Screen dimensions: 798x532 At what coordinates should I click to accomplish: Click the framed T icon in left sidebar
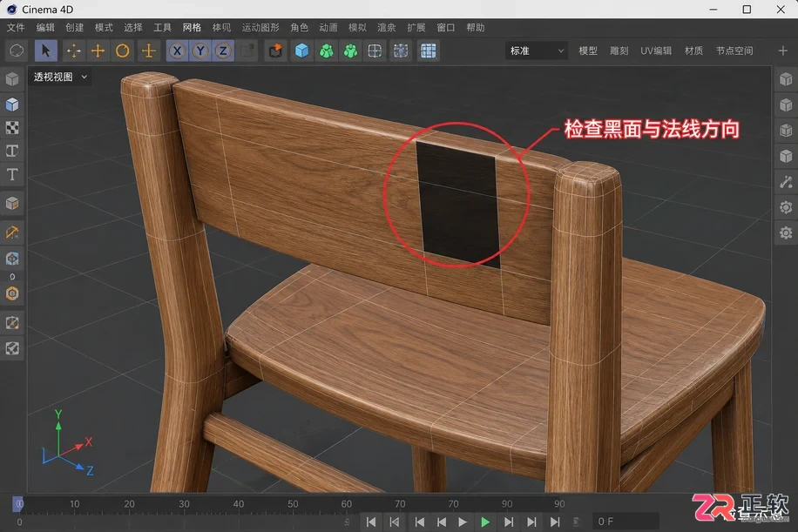(x=12, y=151)
